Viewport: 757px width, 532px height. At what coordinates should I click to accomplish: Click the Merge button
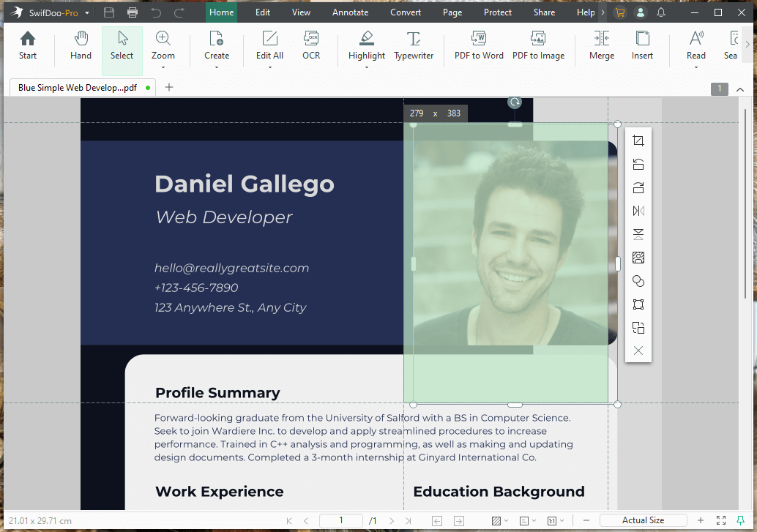click(601, 46)
